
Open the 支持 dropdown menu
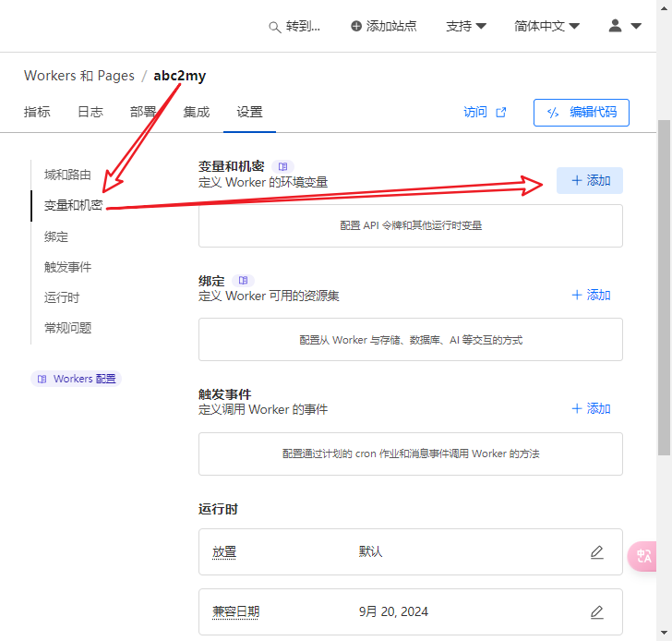coord(466,27)
